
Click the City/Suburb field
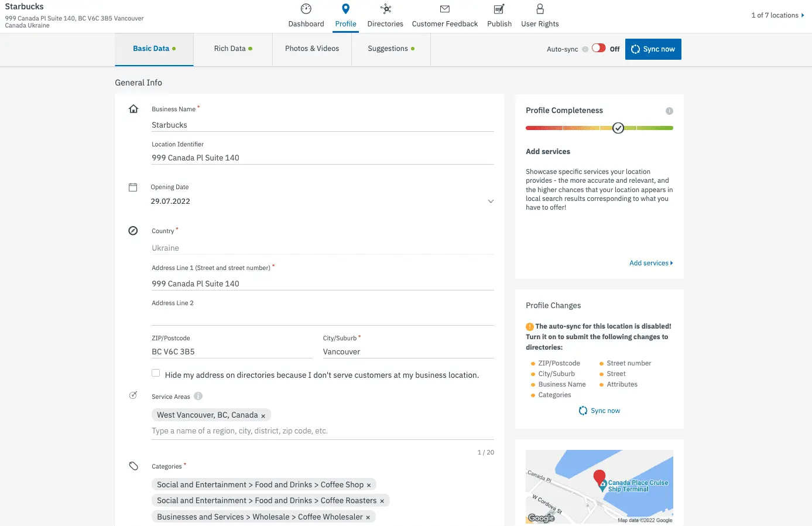click(x=409, y=351)
